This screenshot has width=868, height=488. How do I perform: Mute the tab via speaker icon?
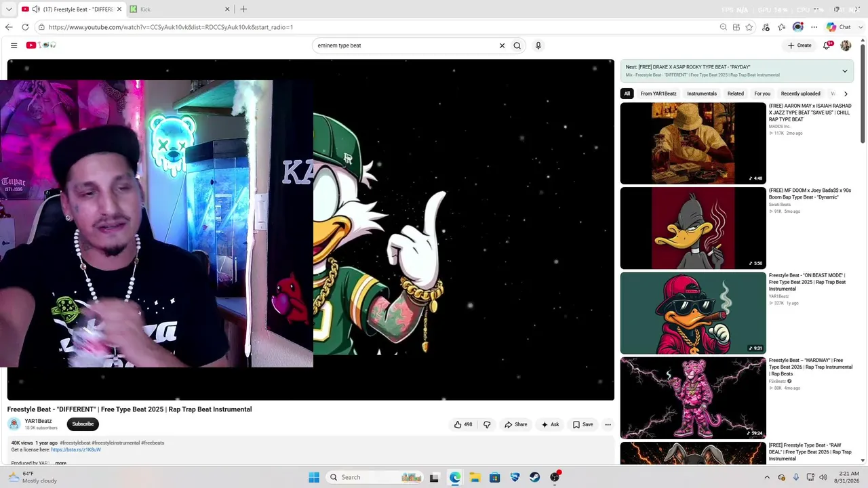(35, 9)
